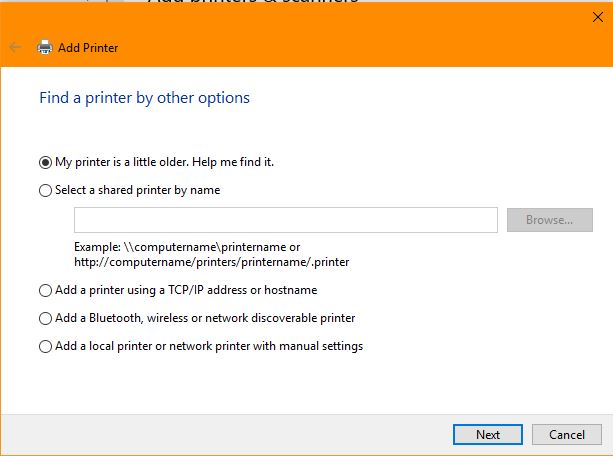Cancel the Add Printer wizard

click(x=566, y=434)
